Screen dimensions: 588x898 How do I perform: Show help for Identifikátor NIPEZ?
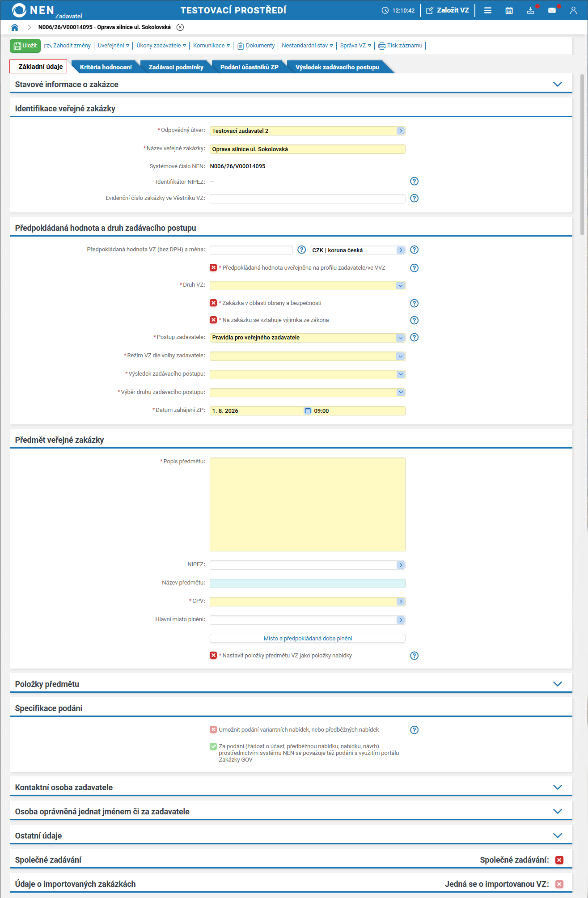coord(415,181)
